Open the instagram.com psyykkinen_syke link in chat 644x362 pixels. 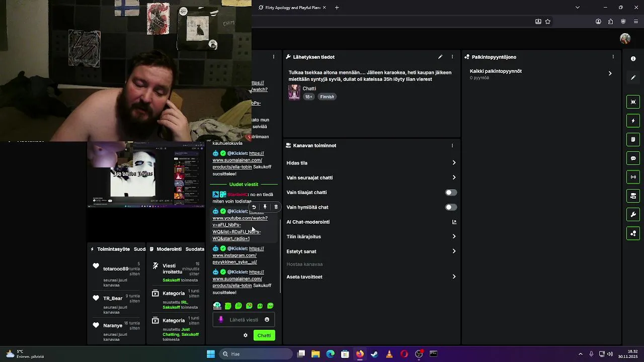click(238, 255)
